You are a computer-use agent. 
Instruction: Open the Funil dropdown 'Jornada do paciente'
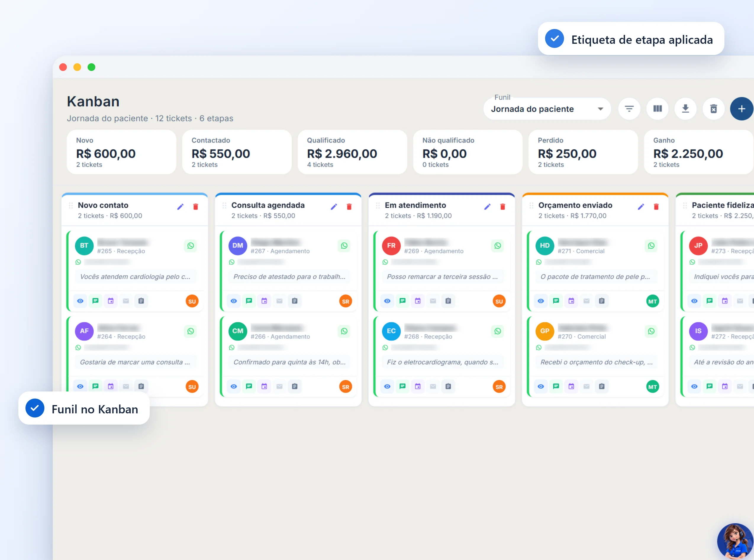547,109
